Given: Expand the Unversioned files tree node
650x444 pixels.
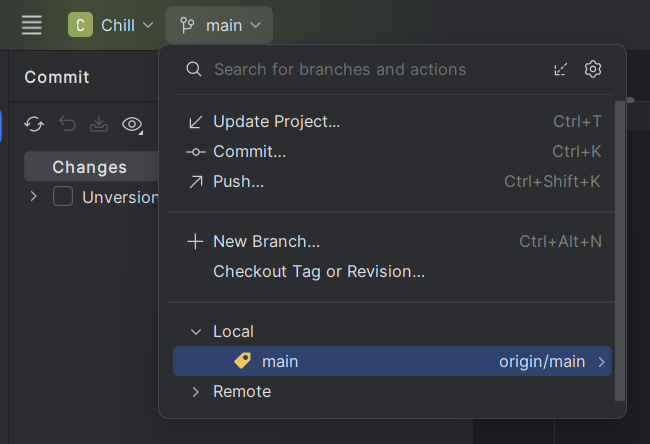Looking at the screenshot, I should [34, 197].
